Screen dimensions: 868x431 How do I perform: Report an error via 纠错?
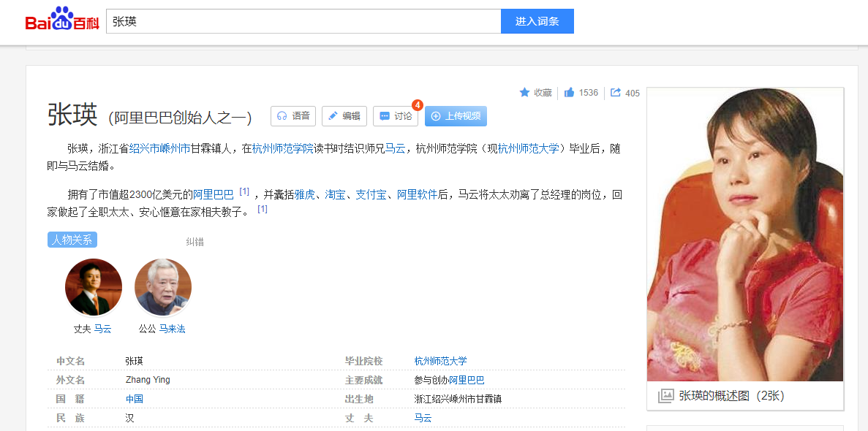point(195,242)
